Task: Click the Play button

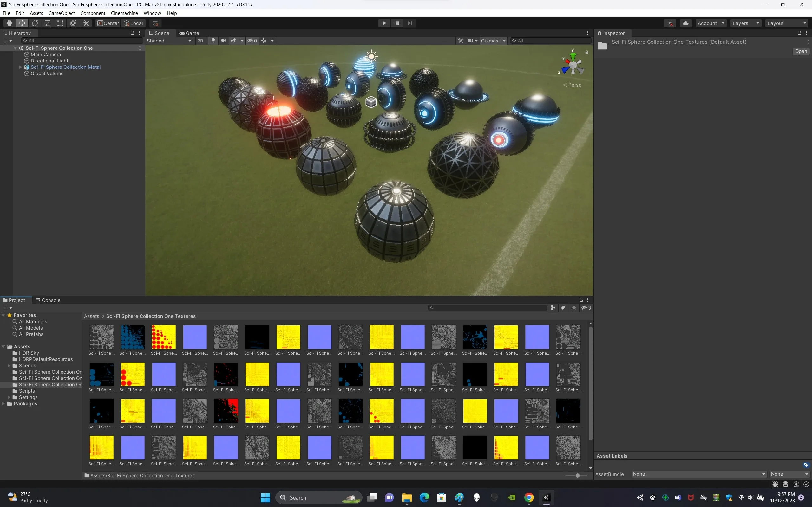Action: click(384, 23)
